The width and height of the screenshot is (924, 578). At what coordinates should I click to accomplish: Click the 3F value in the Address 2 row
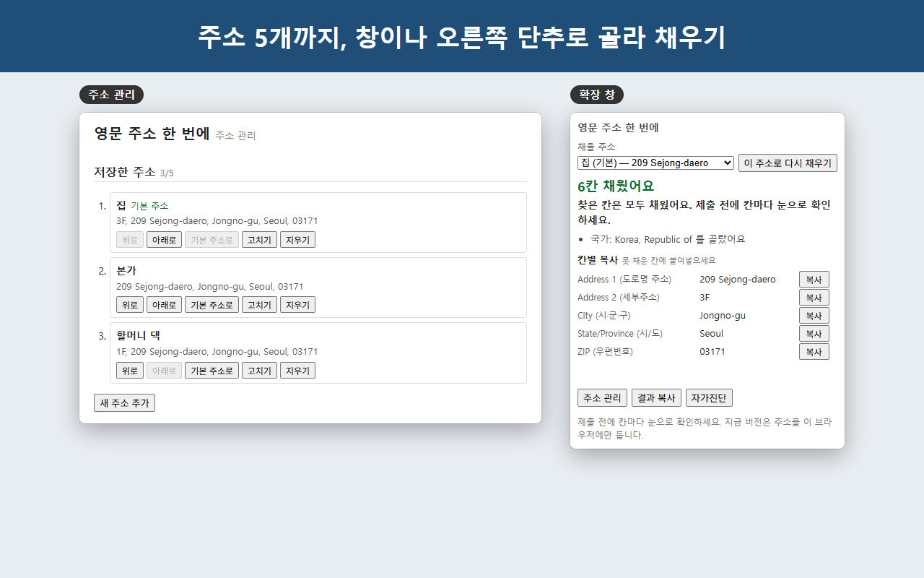(705, 298)
